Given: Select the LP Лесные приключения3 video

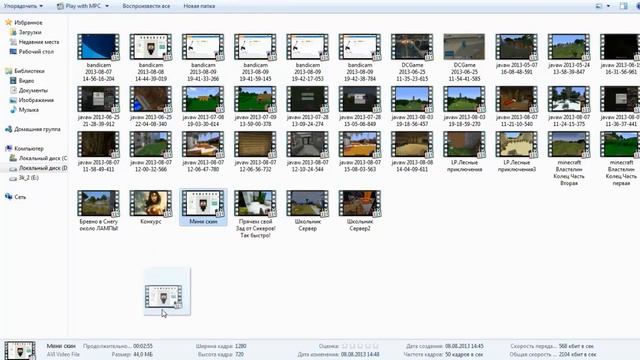Looking at the screenshot, I should [516, 152].
